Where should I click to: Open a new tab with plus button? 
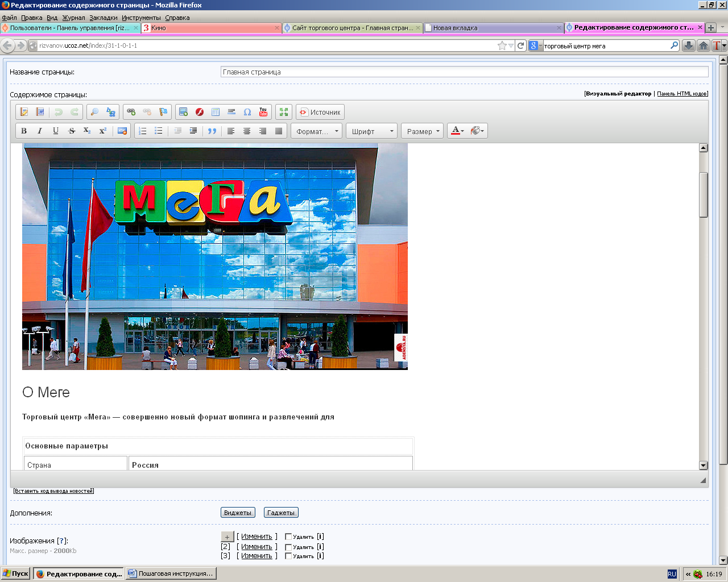click(711, 27)
